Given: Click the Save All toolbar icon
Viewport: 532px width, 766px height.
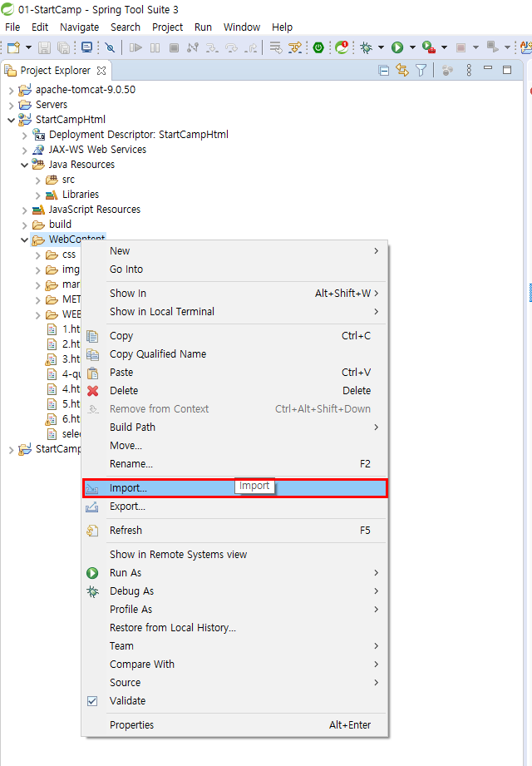Looking at the screenshot, I should (63, 47).
